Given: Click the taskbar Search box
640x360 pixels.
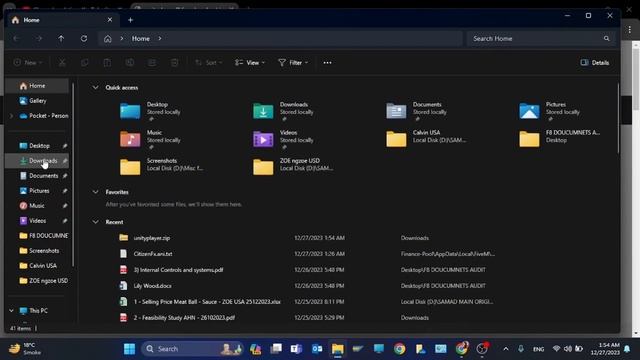Looking at the screenshot, I should pyautogui.click(x=192, y=349).
